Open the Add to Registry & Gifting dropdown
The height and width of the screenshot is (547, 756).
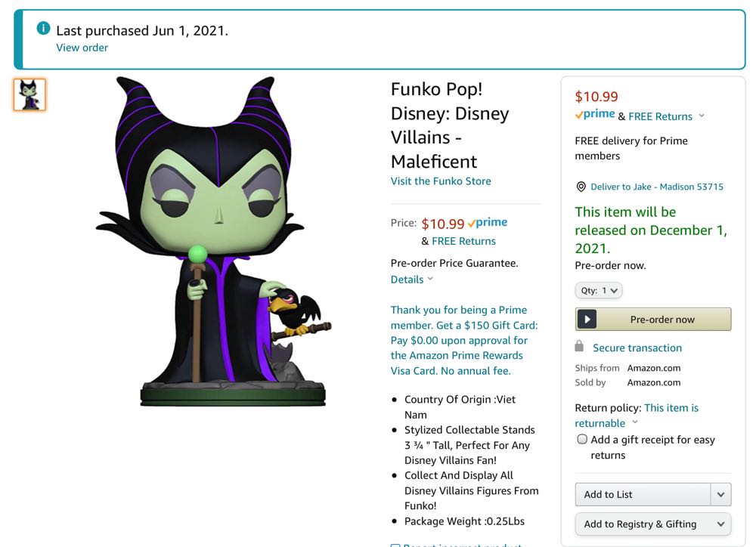(653, 524)
